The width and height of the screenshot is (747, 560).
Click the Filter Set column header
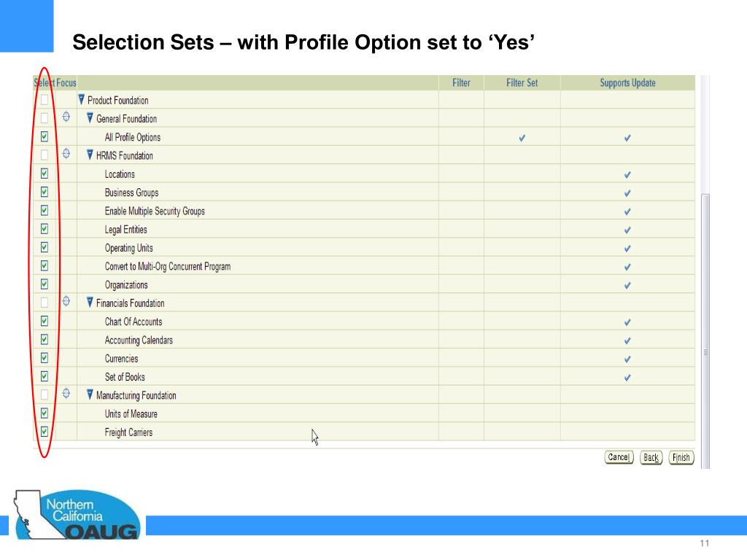coord(522,83)
